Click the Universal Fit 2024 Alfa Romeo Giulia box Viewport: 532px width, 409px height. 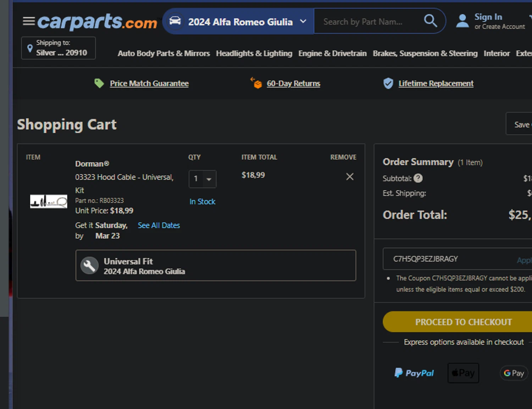(216, 266)
